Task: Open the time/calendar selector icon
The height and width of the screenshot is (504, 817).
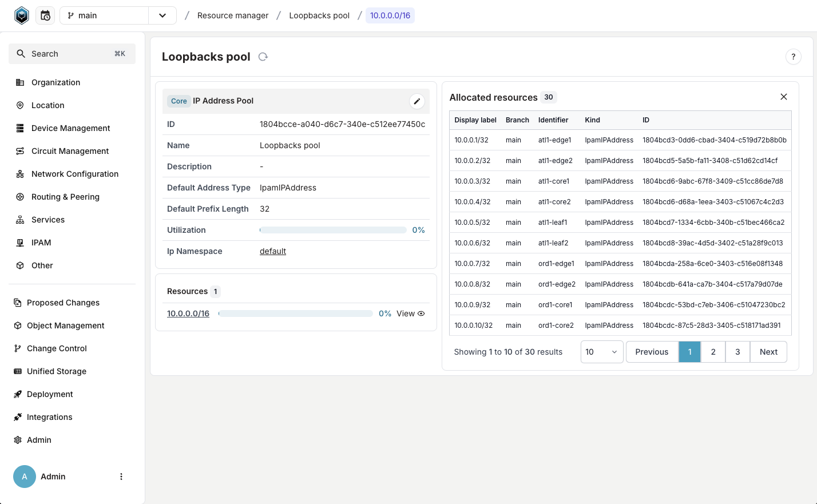Action: [x=45, y=15]
